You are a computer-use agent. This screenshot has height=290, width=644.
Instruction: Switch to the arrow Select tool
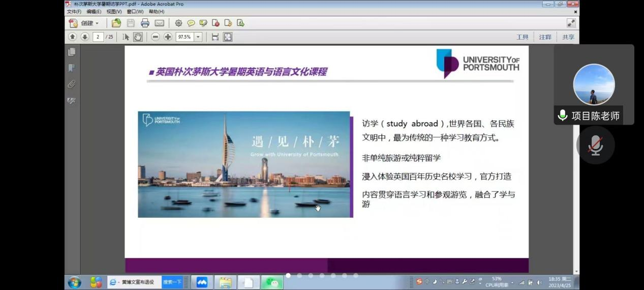tap(126, 37)
